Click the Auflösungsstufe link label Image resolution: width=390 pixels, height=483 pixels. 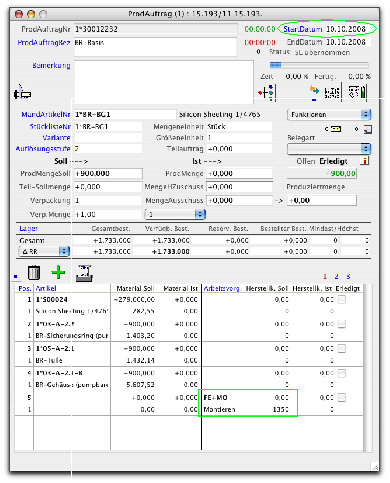pyautogui.click(x=43, y=149)
